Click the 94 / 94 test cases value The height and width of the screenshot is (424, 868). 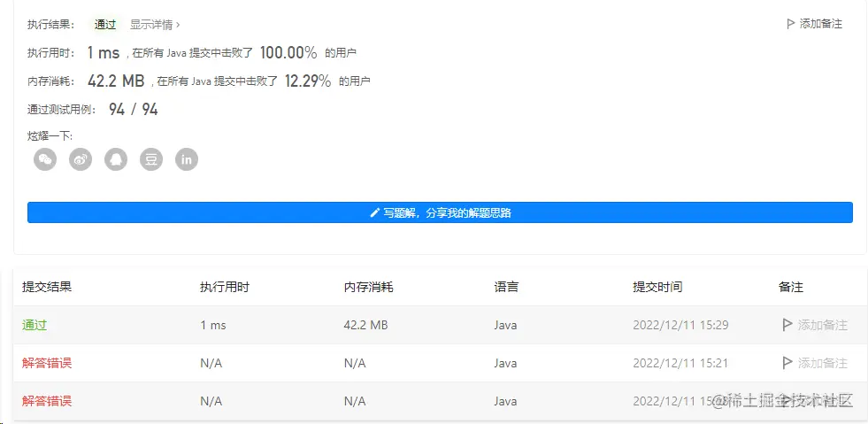(x=134, y=109)
